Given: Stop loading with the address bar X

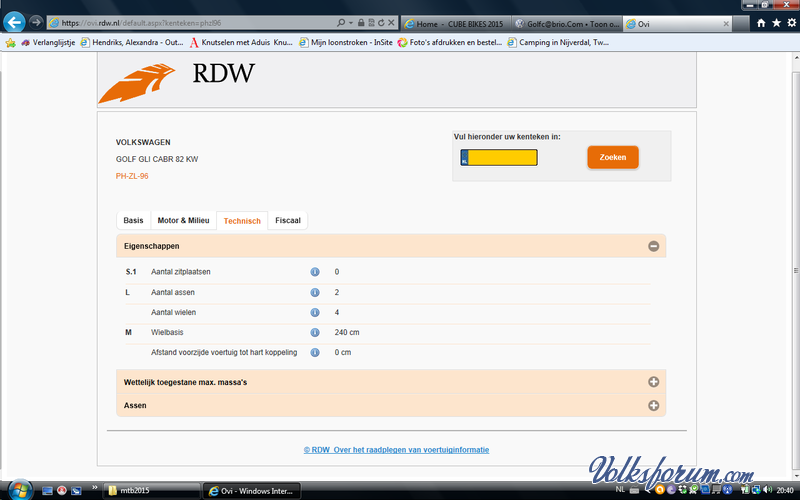Looking at the screenshot, I should 391,22.
